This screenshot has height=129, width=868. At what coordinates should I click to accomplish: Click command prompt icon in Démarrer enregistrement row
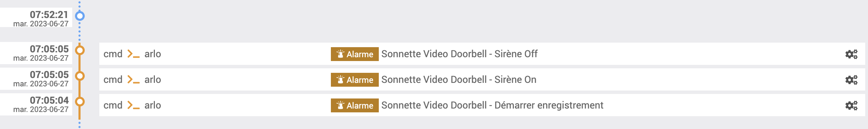[x=133, y=105]
